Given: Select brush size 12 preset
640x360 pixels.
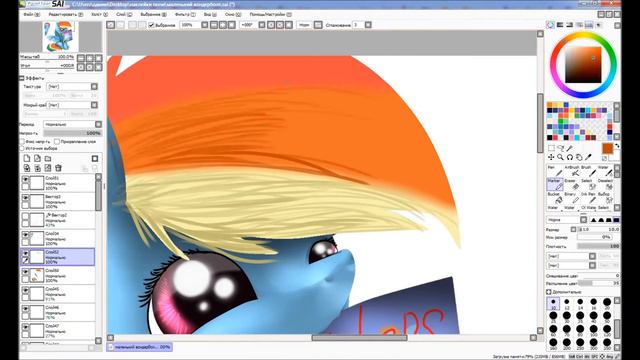Looking at the screenshot, I should point(567,303).
